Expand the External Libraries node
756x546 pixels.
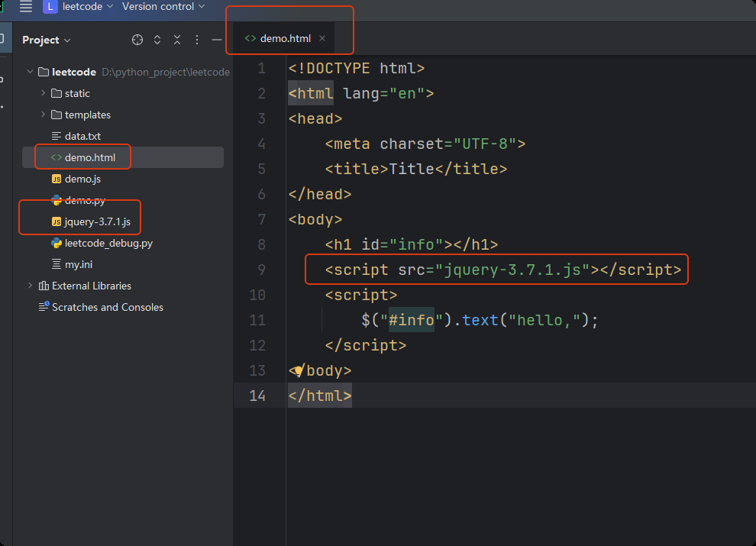coord(30,286)
